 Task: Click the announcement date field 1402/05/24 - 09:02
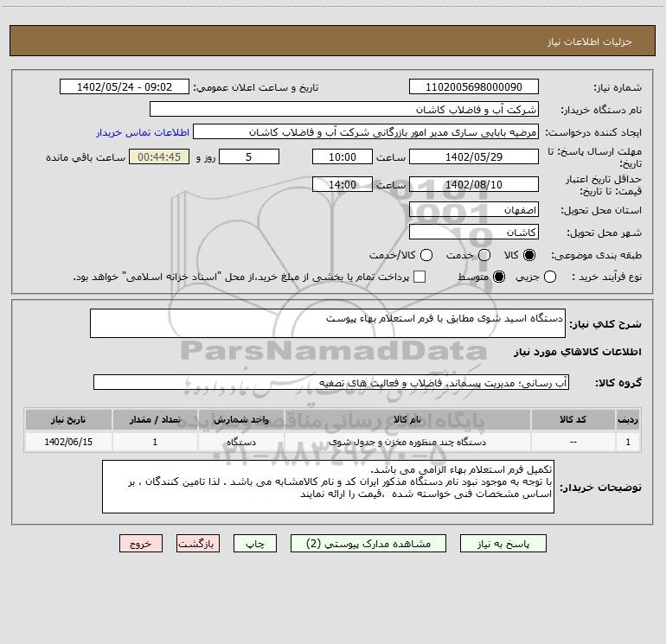click(125, 87)
